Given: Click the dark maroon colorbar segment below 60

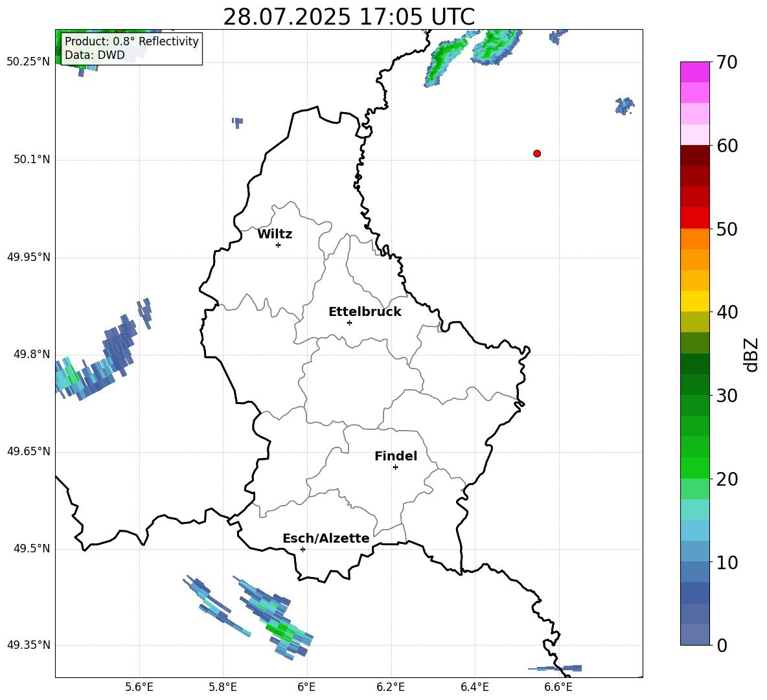Looking at the screenshot, I should 694,155.
